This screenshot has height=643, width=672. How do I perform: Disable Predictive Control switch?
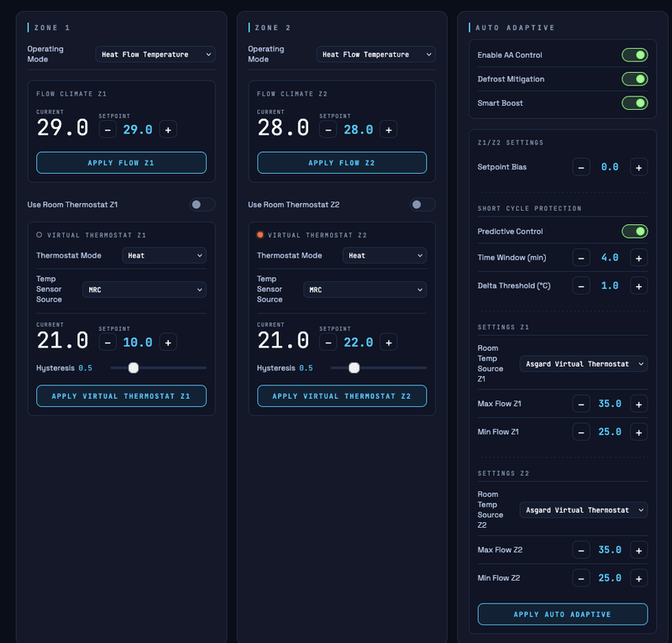click(635, 232)
